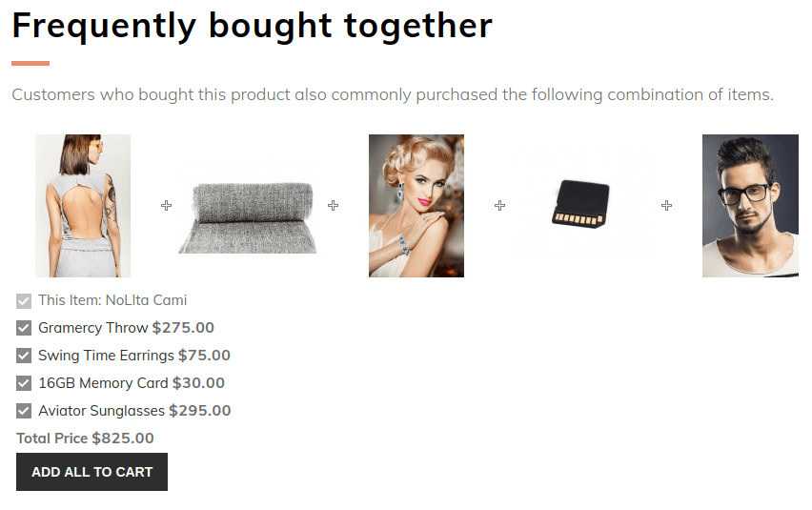
Task: Click plus icon before the sunglasses photo
Action: coord(666,206)
